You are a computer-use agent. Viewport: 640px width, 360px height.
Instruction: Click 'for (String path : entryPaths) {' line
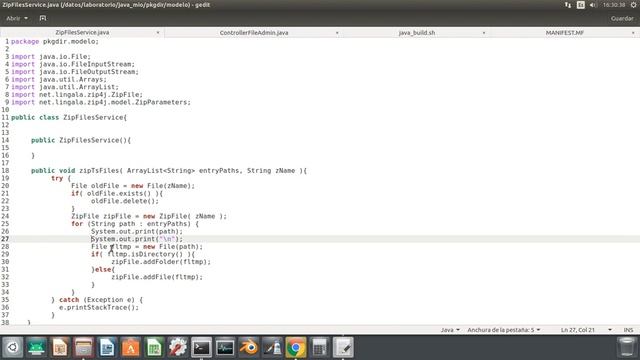(135, 224)
